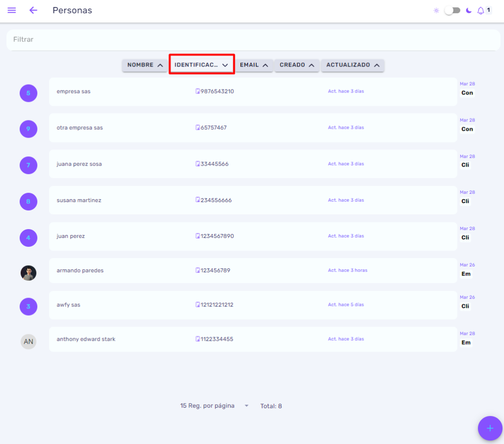Click ID icon beside 1234567890
The height and width of the screenshot is (444, 504).
click(x=198, y=236)
